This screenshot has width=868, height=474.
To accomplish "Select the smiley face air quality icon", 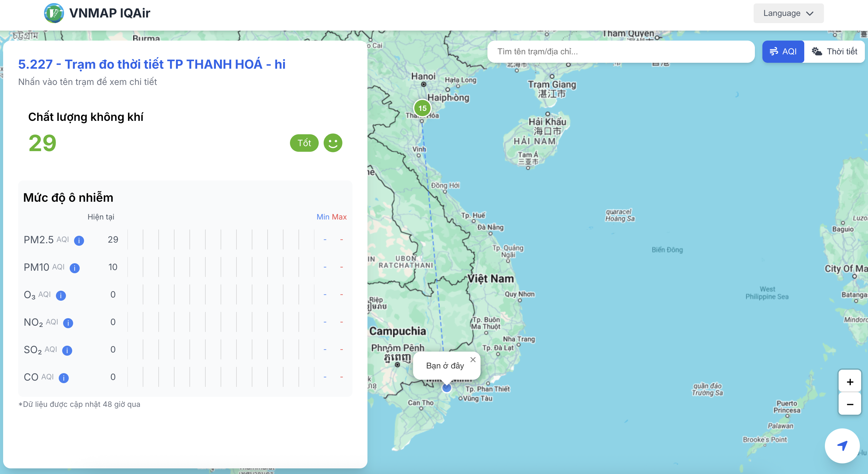I will (x=332, y=143).
